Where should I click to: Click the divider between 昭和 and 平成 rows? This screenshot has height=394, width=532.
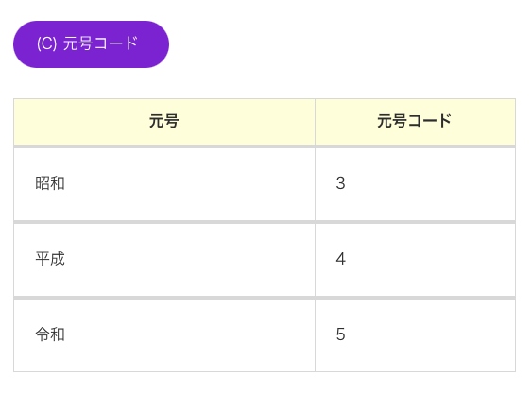pyautogui.click(x=265, y=222)
